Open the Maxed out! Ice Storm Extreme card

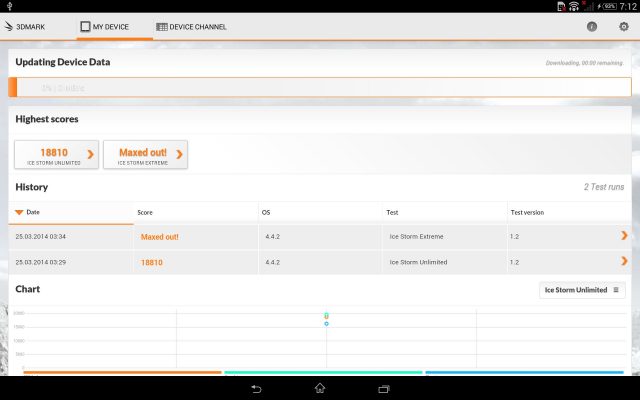pyautogui.click(x=145, y=154)
